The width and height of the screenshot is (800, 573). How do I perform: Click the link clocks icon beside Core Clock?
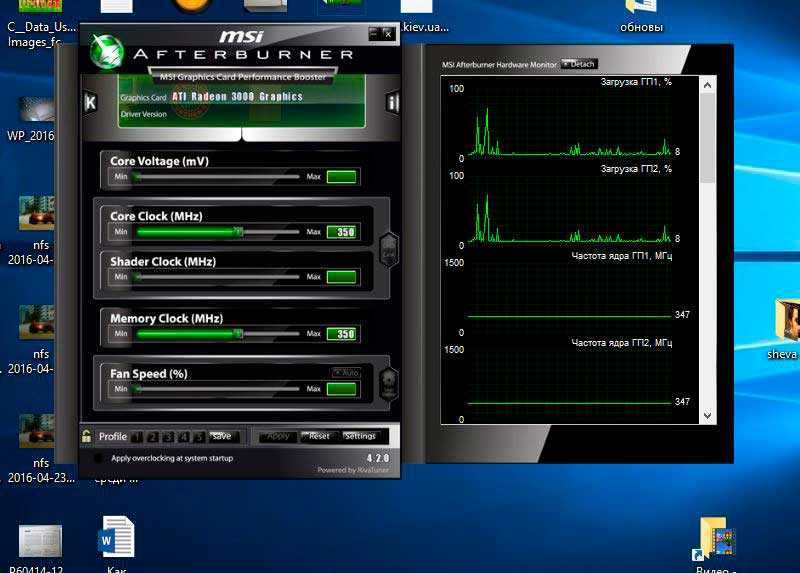point(389,250)
